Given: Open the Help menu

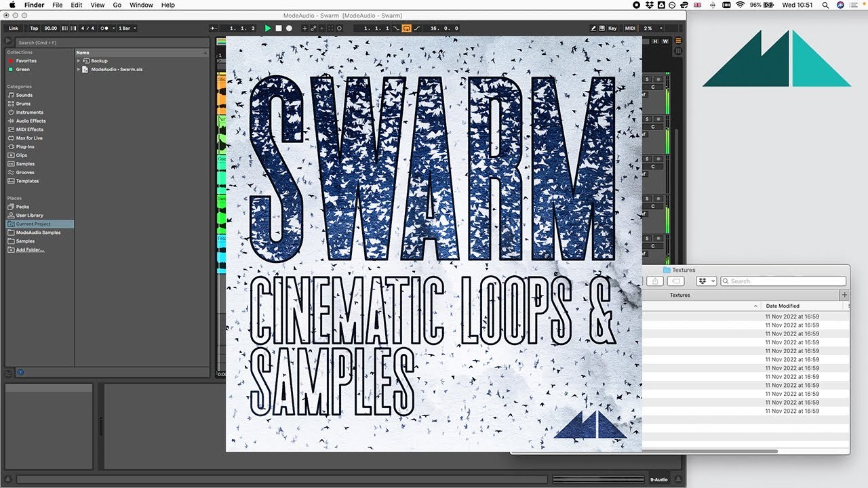Looking at the screenshot, I should [167, 5].
